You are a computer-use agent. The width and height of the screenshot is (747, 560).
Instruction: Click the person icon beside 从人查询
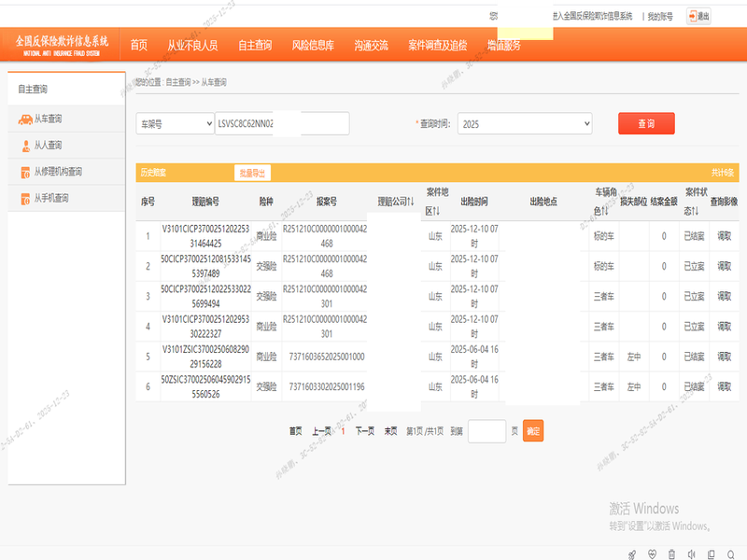pos(25,146)
